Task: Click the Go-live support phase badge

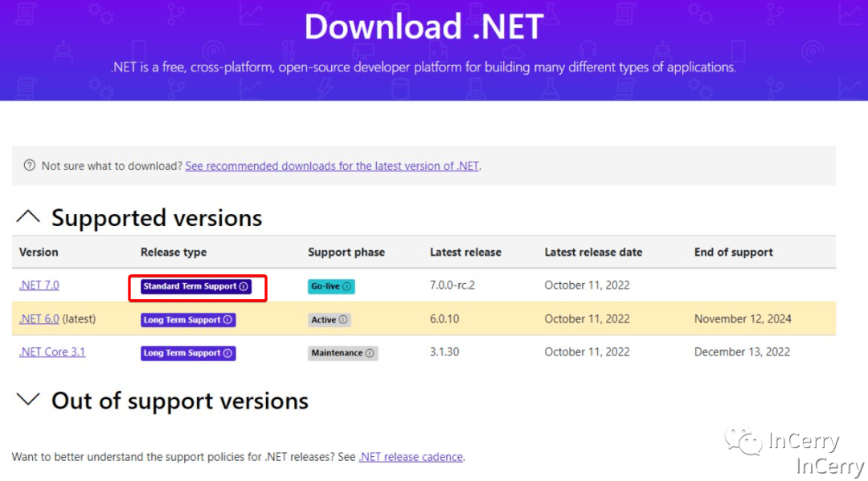Action: (x=325, y=286)
